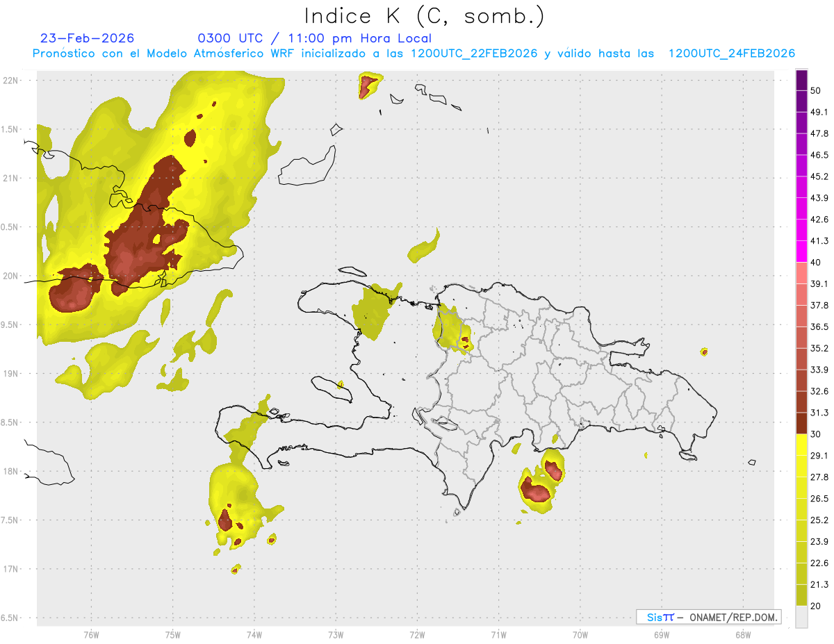Click the longitude label '70W'
The height and width of the screenshot is (644, 834).
click(x=580, y=635)
